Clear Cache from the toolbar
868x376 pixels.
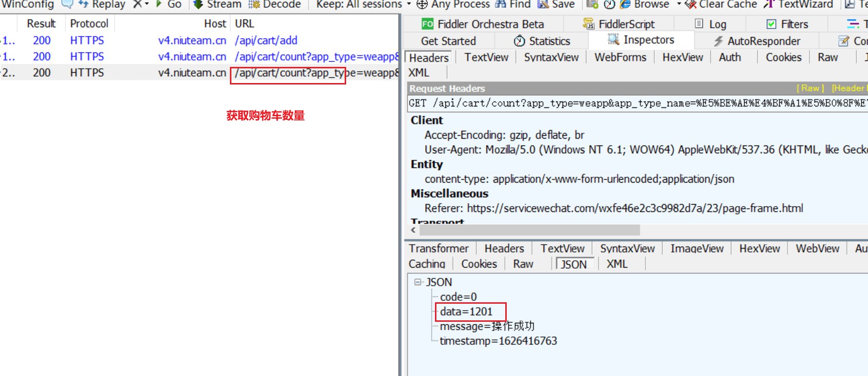[x=721, y=4]
